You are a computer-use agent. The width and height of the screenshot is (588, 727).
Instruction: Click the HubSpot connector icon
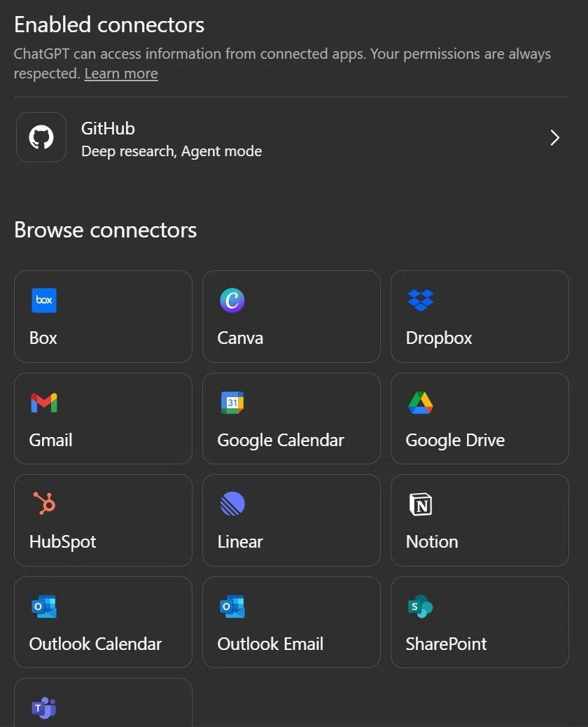click(x=44, y=504)
